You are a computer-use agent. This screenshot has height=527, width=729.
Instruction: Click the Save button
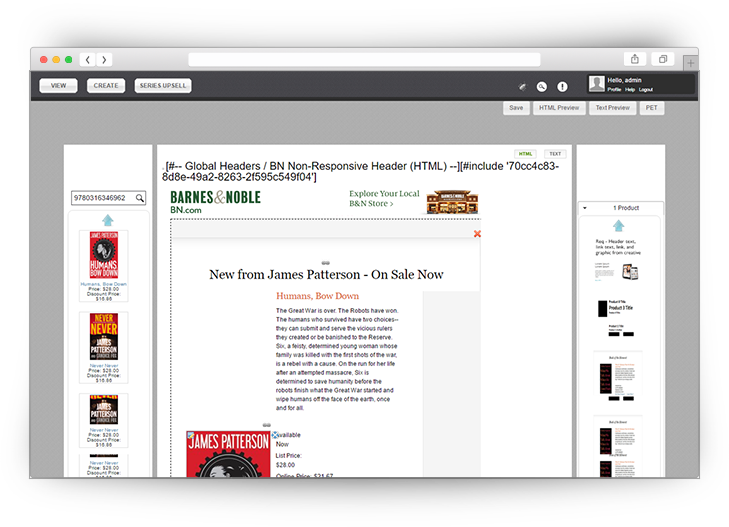tap(516, 108)
